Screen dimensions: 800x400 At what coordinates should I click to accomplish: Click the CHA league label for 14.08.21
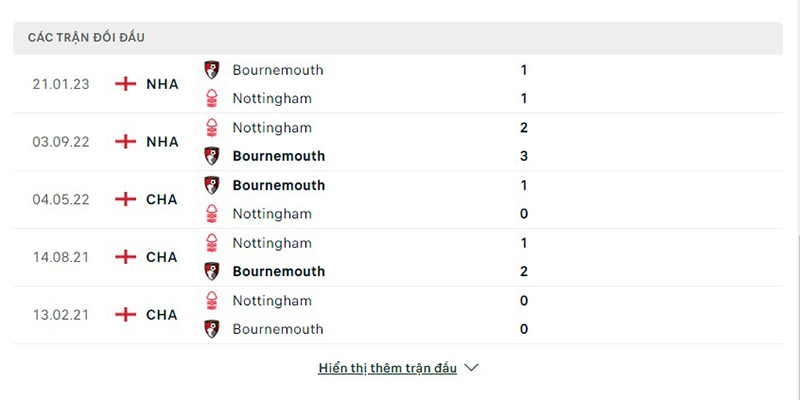pyautogui.click(x=161, y=257)
